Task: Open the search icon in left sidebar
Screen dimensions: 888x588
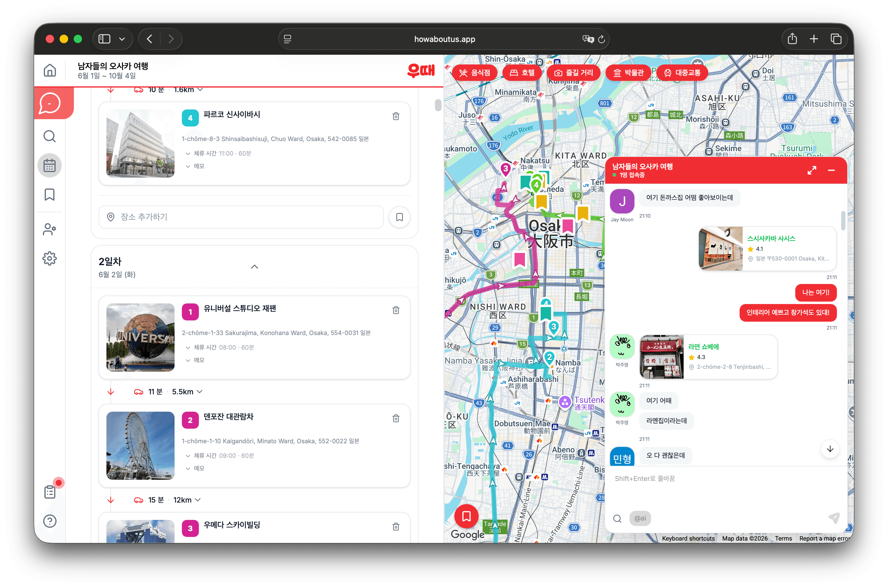Action: pos(50,136)
